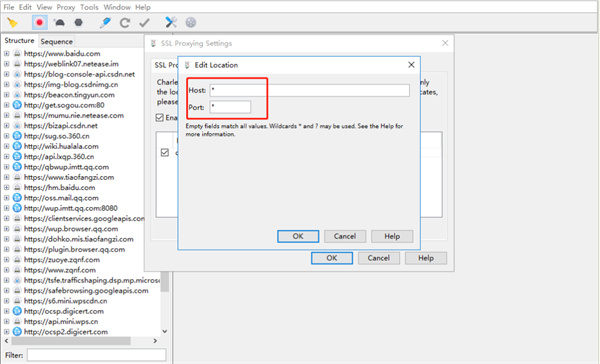Screen dimensions: 600x364
Task: Click the globe icon beside ocsp.digicert.com
Action: (17, 311)
